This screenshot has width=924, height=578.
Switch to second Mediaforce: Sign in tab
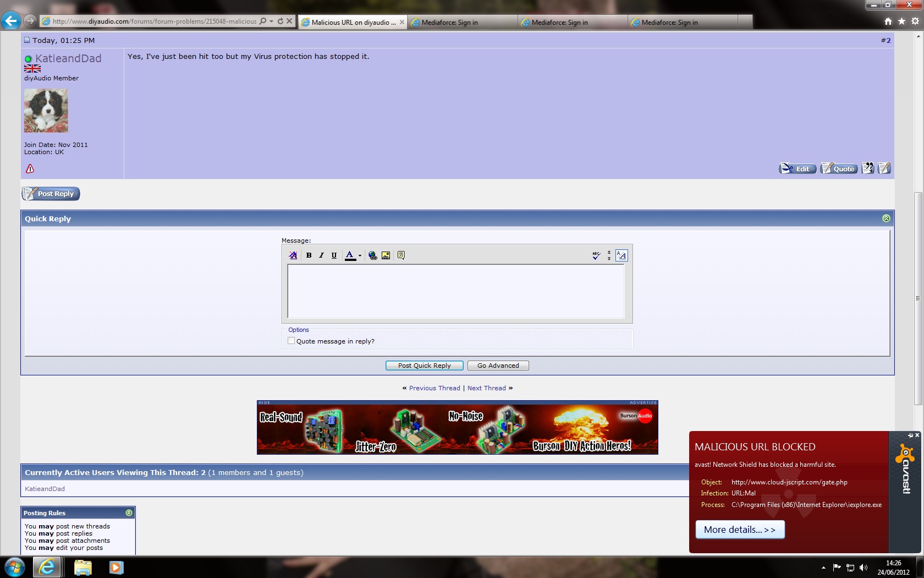click(573, 22)
